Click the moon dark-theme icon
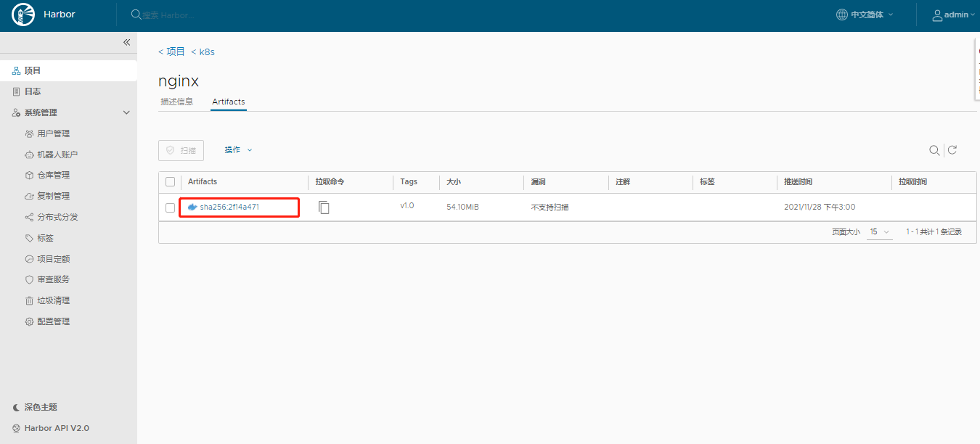This screenshot has height=444, width=980. click(17, 408)
